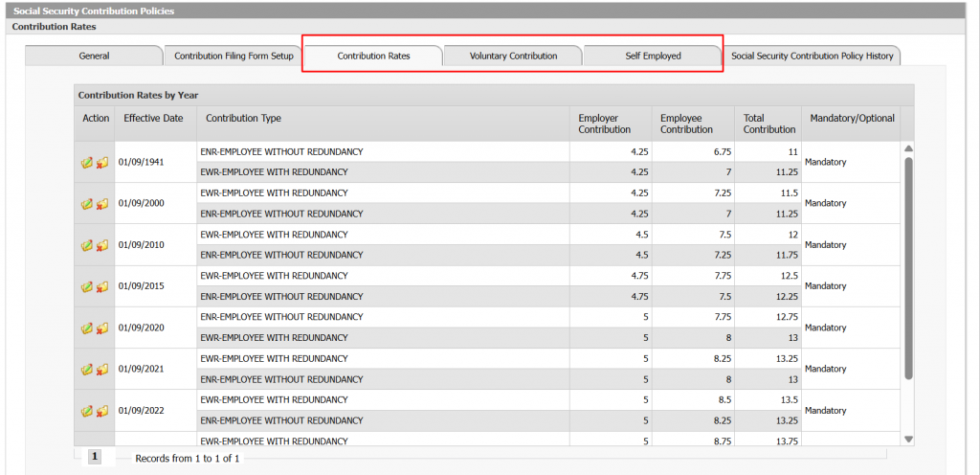This screenshot has height=475, width=980.
Task: Click employee contribution 6.75 in 1941 row
Action: (x=722, y=152)
